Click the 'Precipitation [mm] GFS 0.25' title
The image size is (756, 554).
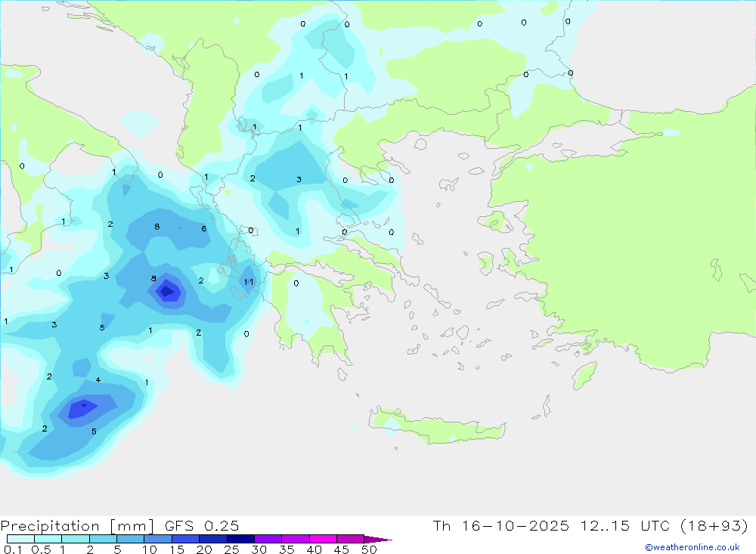pos(119,525)
